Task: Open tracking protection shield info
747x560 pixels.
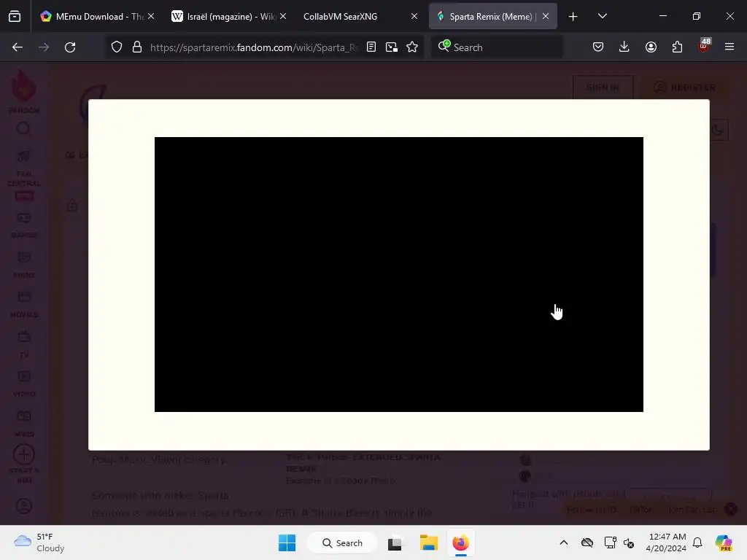Action: tap(117, 47)
